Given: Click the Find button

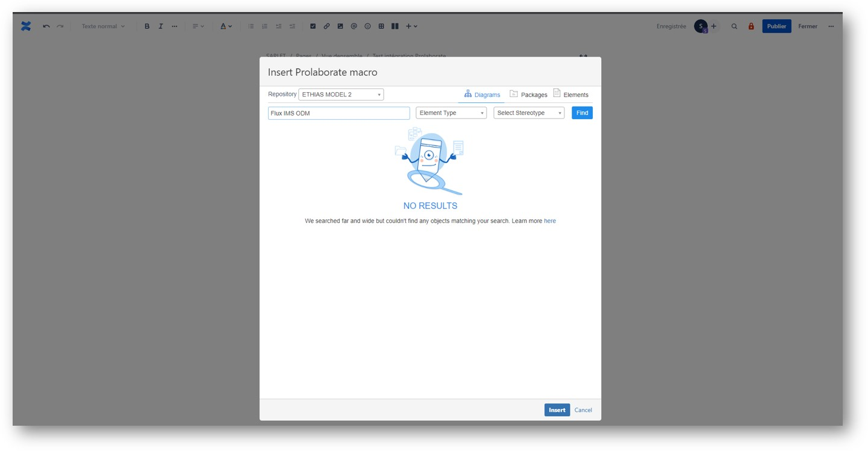Looking at the screenshot, I should pos(582,113).
